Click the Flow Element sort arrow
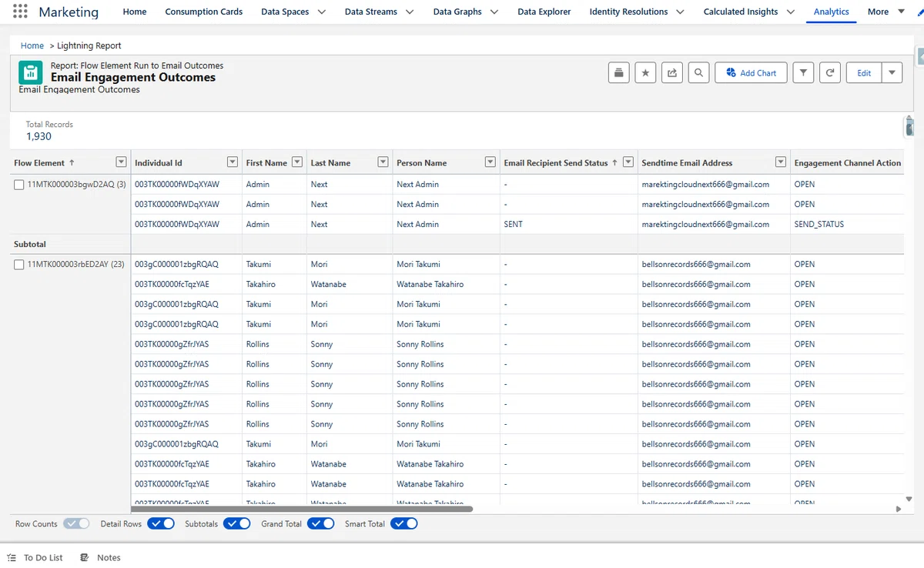 72,163
